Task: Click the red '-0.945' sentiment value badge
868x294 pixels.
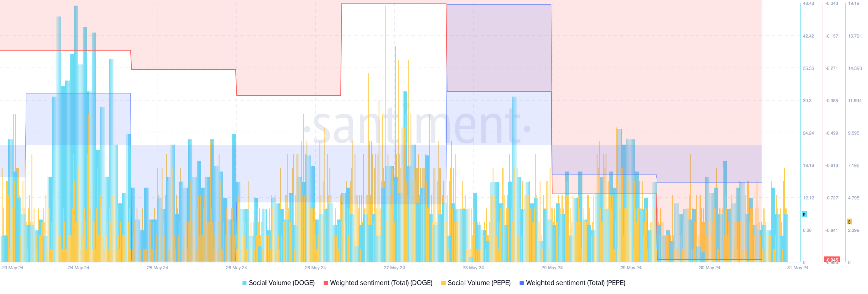Action: (832, 260)
